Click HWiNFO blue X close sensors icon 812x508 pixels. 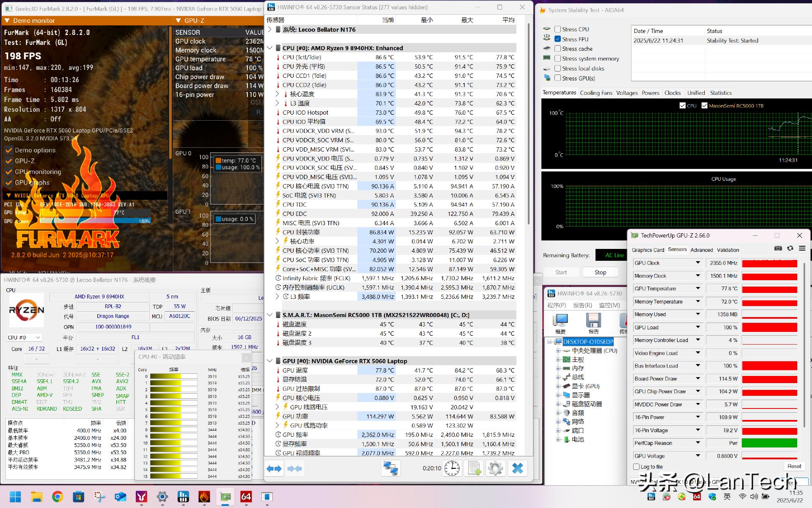(x=517, y=468)
